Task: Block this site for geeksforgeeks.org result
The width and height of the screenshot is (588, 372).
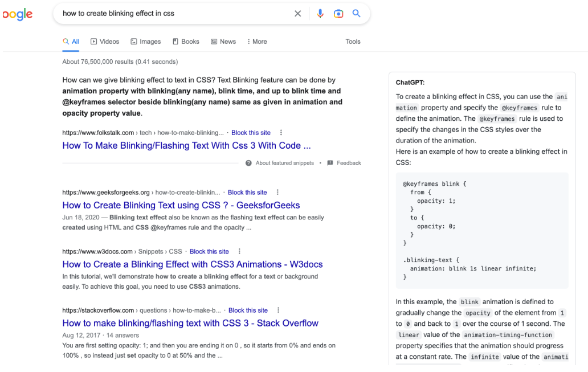Action: (247, 193)
